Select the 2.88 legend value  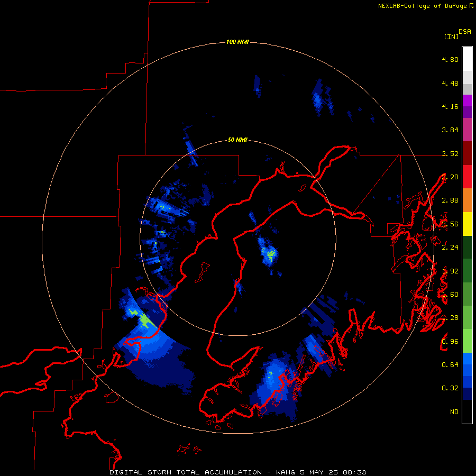click(x=450, y=200)
